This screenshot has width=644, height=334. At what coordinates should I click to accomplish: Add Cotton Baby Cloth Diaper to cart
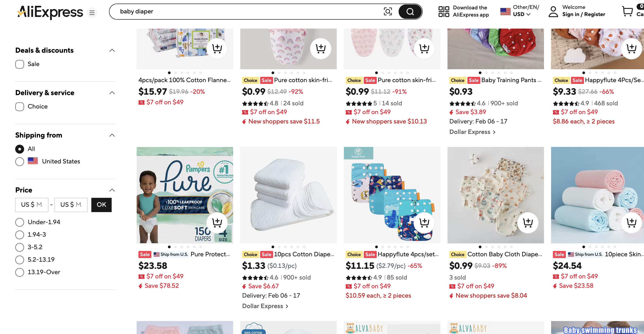(528, 222)
